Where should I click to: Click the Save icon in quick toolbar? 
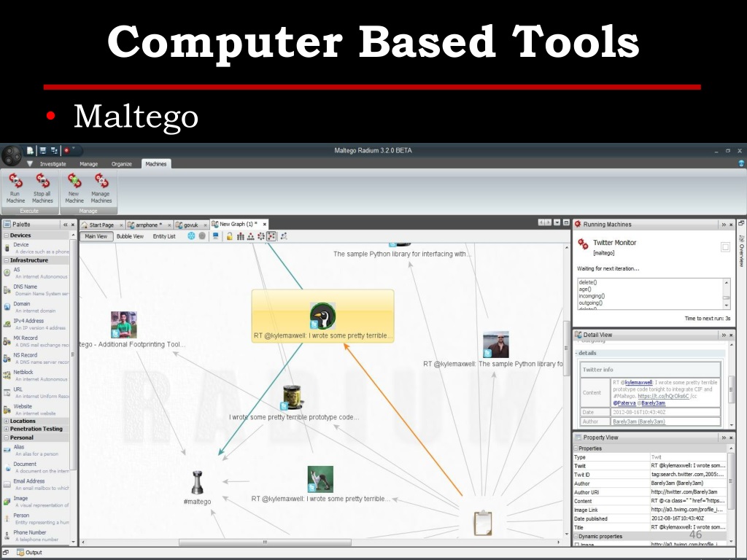(x=43, y=150)
